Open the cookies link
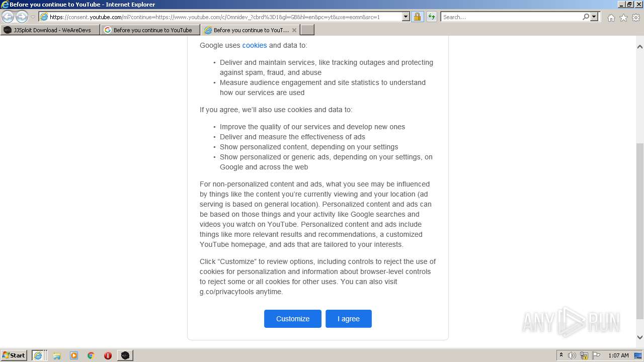Viewport: 644px width, 362px height. coord(255,45)
